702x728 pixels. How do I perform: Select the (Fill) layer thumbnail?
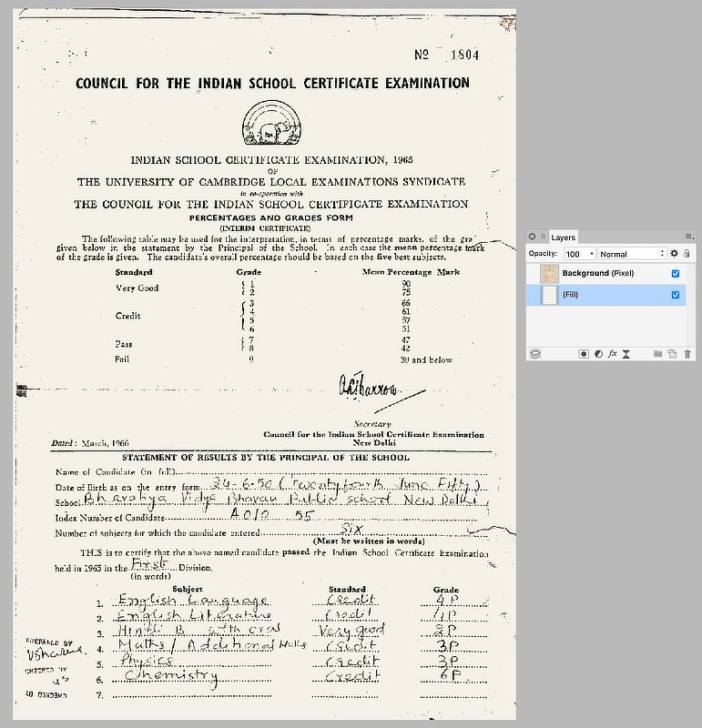click(x=549, y=295)
